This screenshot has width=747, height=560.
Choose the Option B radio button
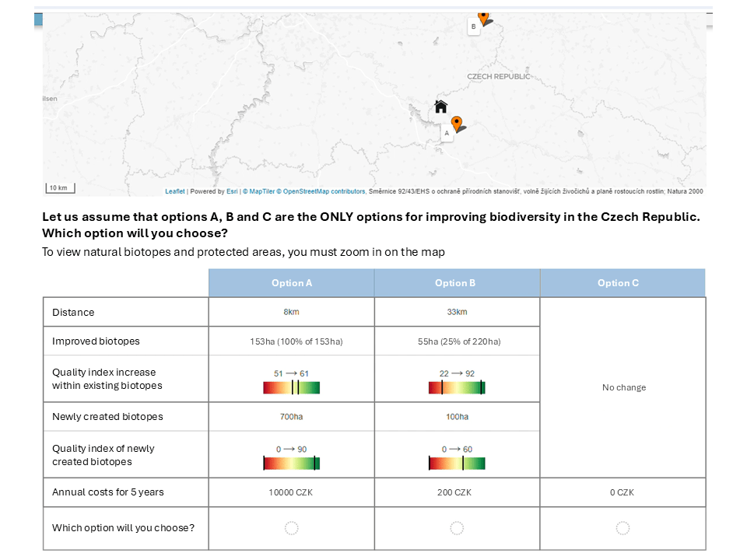click(457, 528)
